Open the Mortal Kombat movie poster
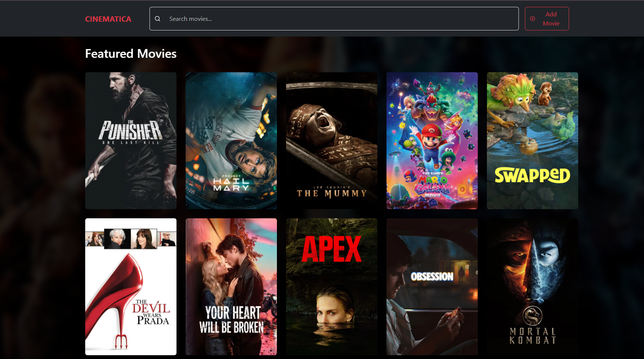 coord(533,287)
